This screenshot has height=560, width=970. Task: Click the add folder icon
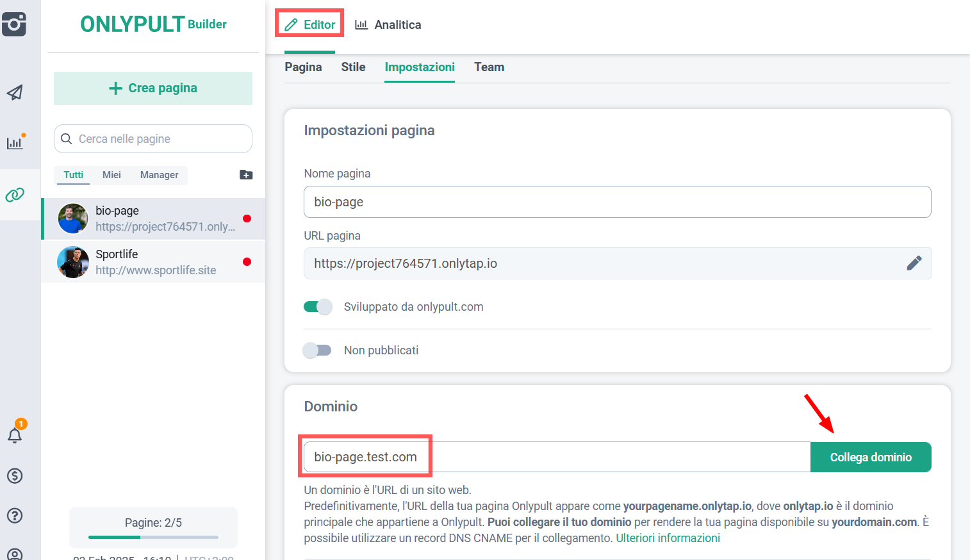[x=246, y=175]
